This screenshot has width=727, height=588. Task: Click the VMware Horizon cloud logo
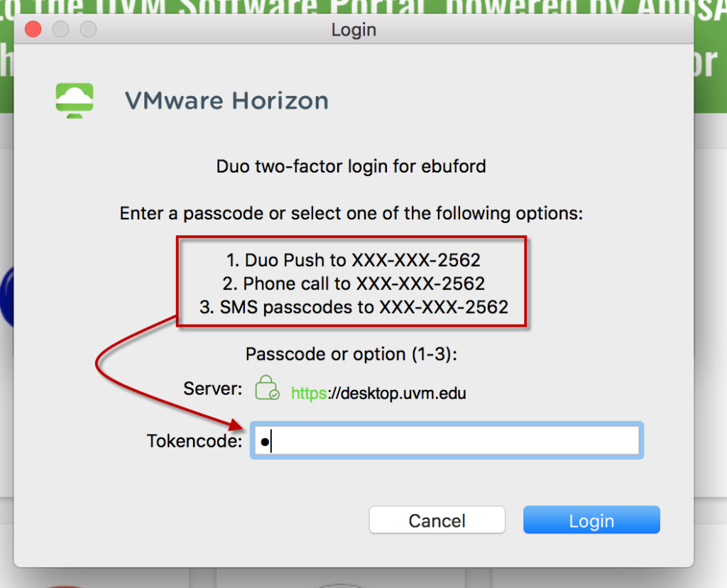pyautogui.click(x=74, y=100)
